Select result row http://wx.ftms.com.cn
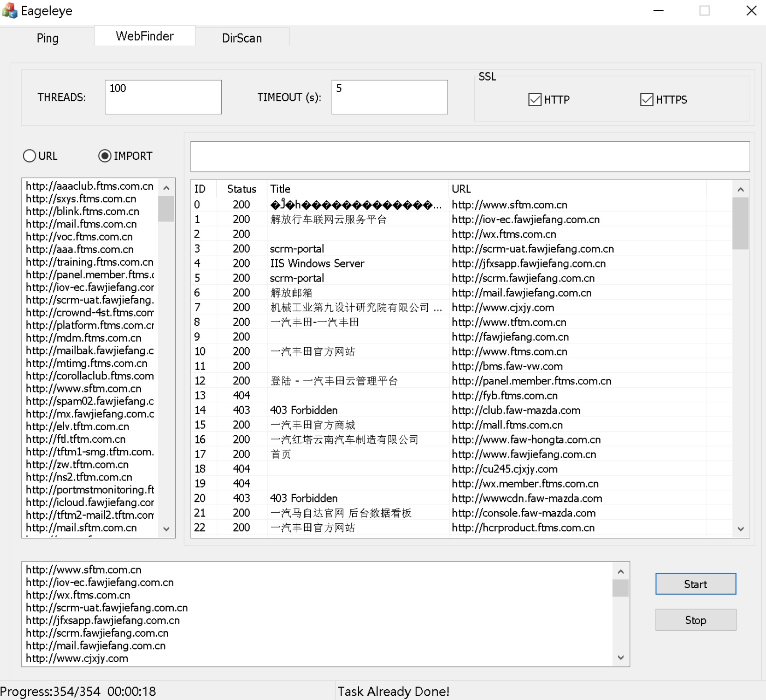766x700 pixels. [461, 234]
